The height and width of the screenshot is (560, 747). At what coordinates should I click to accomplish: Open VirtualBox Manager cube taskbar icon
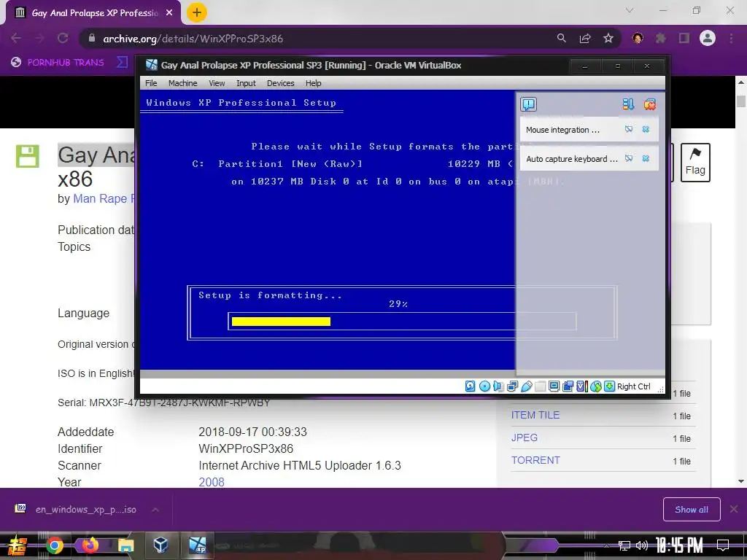click(160, 544)
